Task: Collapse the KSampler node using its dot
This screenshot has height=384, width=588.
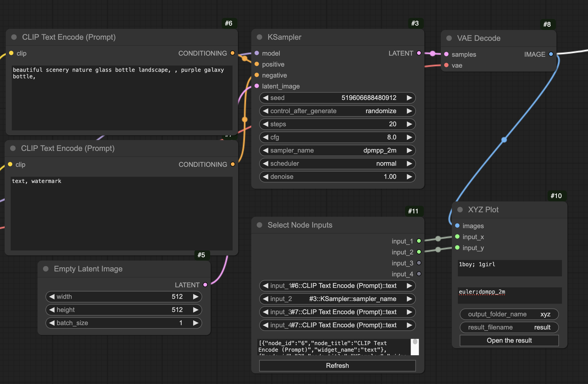Action: click(x=259, y=37)
